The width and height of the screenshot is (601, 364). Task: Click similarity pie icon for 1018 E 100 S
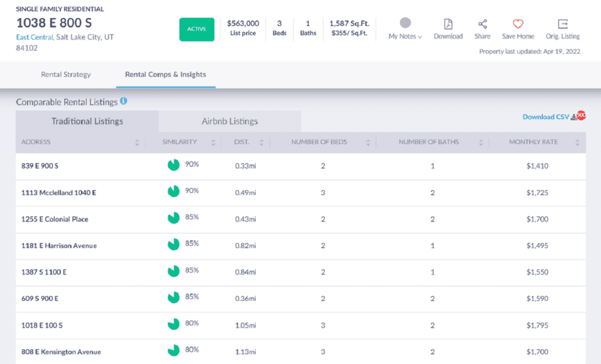[x=173, y=324]
